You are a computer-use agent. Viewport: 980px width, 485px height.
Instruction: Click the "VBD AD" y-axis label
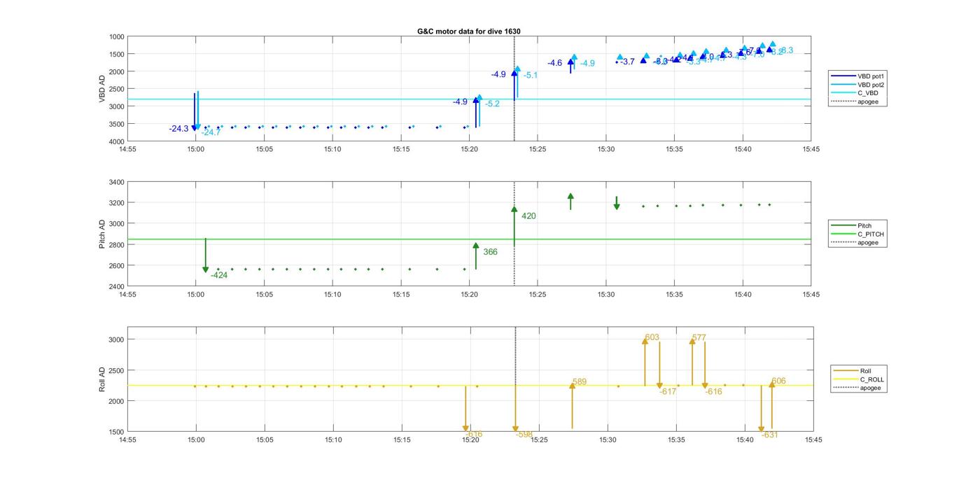pos(101,89)
